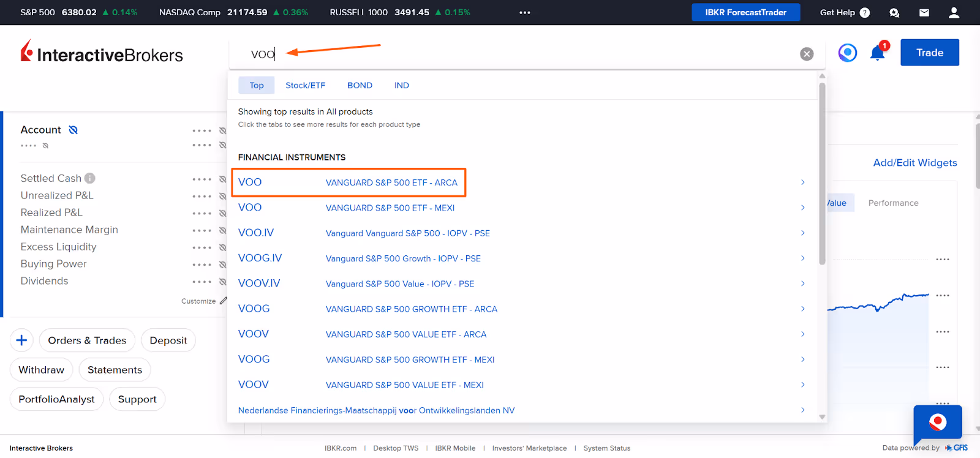The image size is (980, 458).
Task: Expand VOOV Value ETF - MEXI chevron
Action: (x=802, y=385)
